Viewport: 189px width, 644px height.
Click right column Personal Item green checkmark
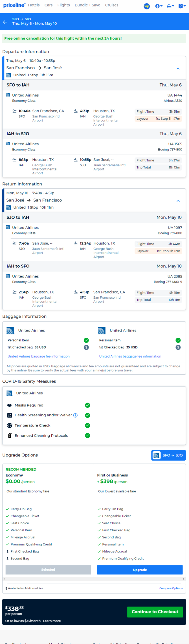click(178, 340)
